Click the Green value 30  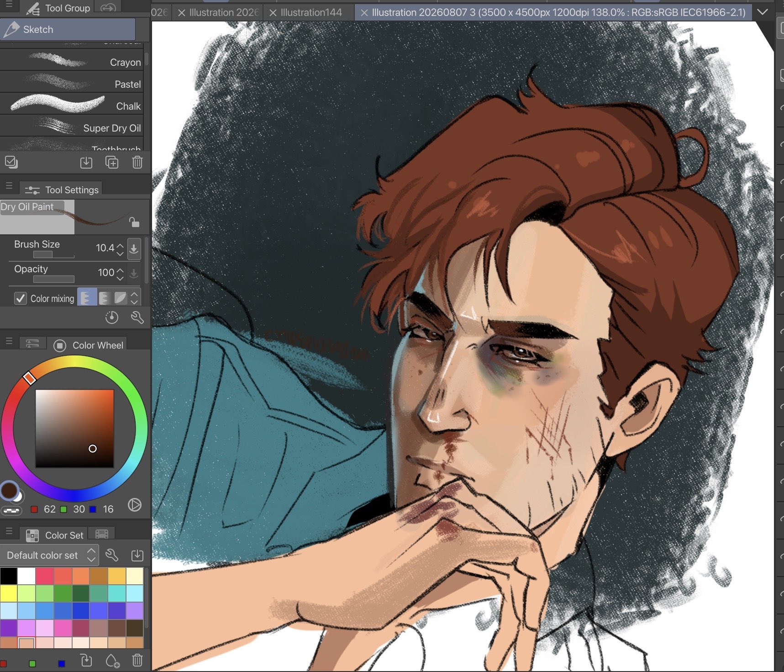coord(79,509)
